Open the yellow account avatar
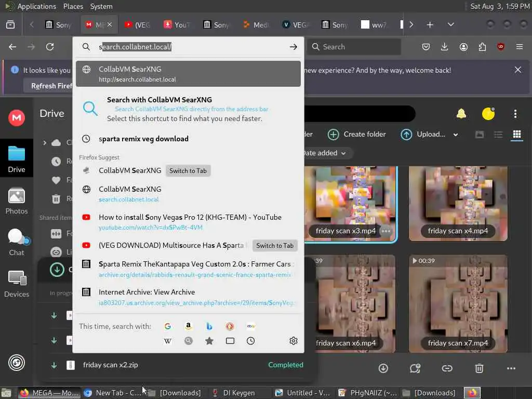Image resolution: width=532 pixels, height=399 pixels. [x=488, y=114]
